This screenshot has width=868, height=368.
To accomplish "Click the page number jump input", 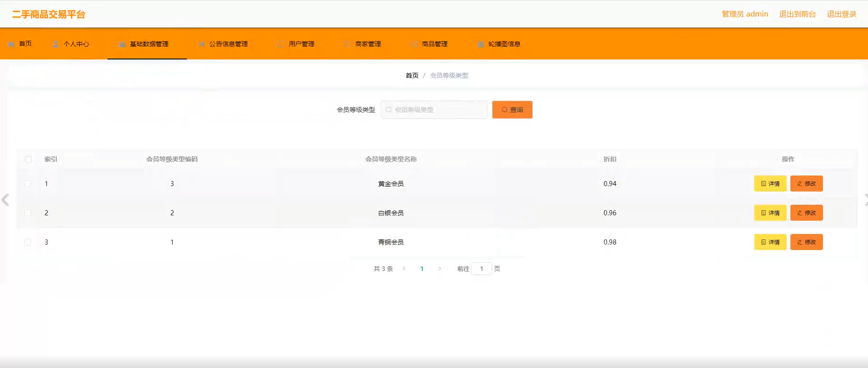I will pos(481,269).
